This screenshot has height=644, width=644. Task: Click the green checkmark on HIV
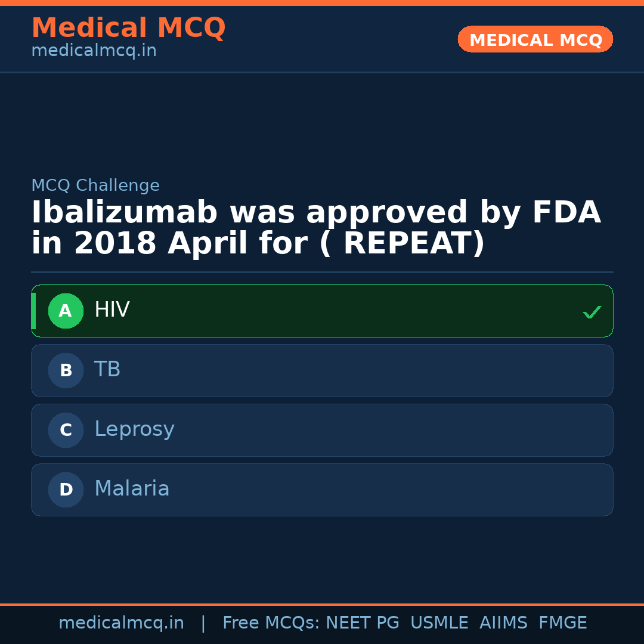click(x=592, y=312)
